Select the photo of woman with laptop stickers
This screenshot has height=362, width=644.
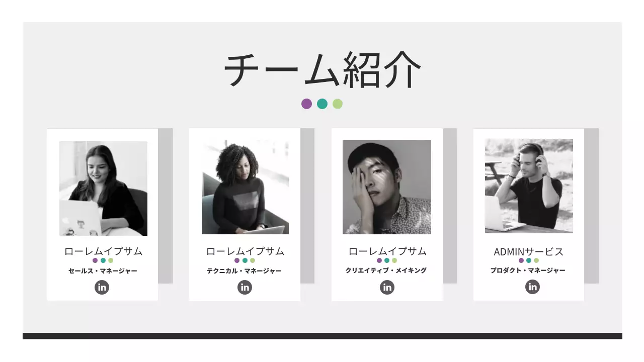click(103, 189)
